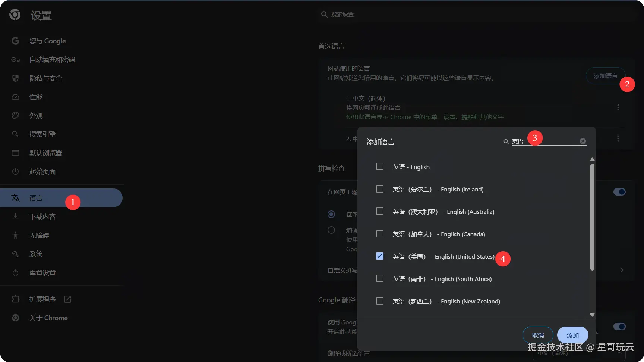Click the download icon for 下载内容
644x362 pixels.
pos(15,217)
